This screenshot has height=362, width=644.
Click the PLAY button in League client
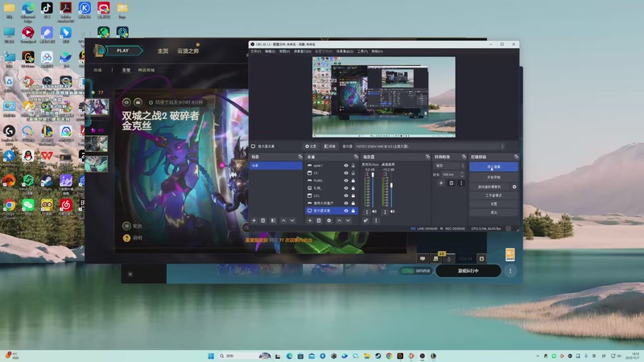click(x=123, y=51)
